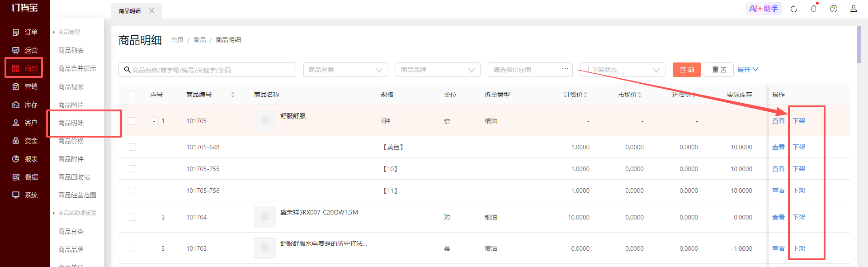Tick checkbox for 101705-648 row

pos(132,147)
